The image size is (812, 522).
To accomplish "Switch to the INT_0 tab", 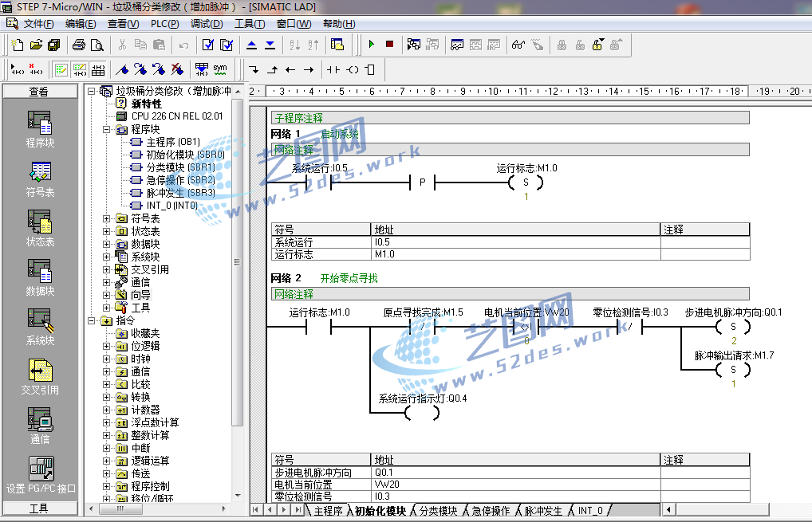I will [590, 511].
